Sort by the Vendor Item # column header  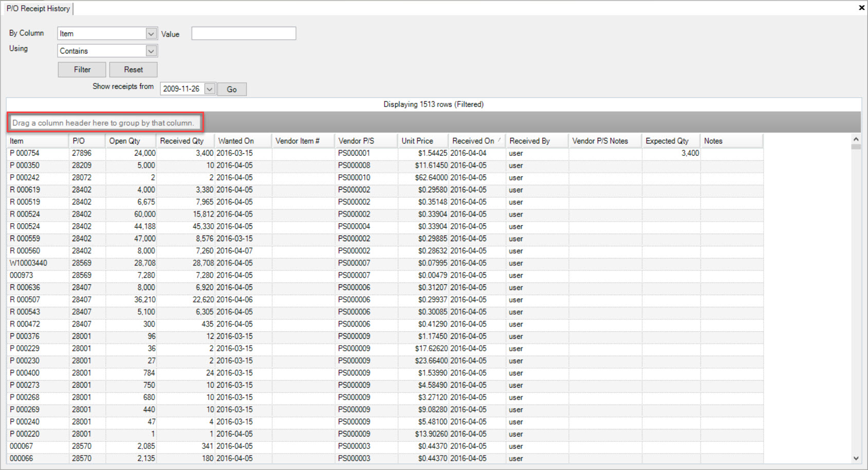(x=304, y=141)
